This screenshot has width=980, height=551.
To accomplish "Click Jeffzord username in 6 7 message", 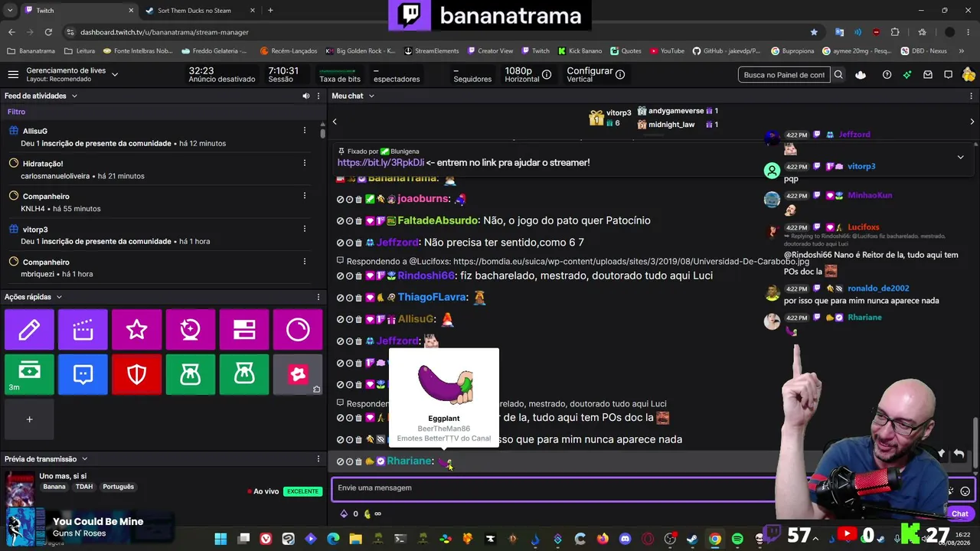I will [397, 242].
